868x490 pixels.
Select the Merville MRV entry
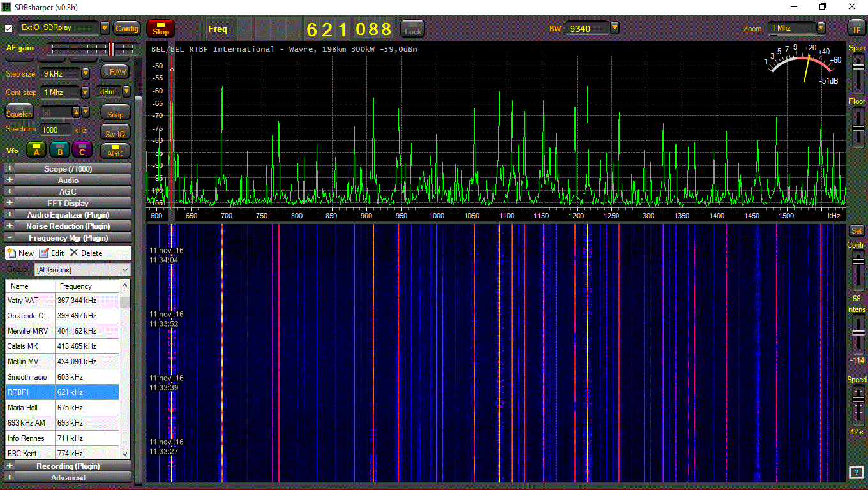pos(62,331)
